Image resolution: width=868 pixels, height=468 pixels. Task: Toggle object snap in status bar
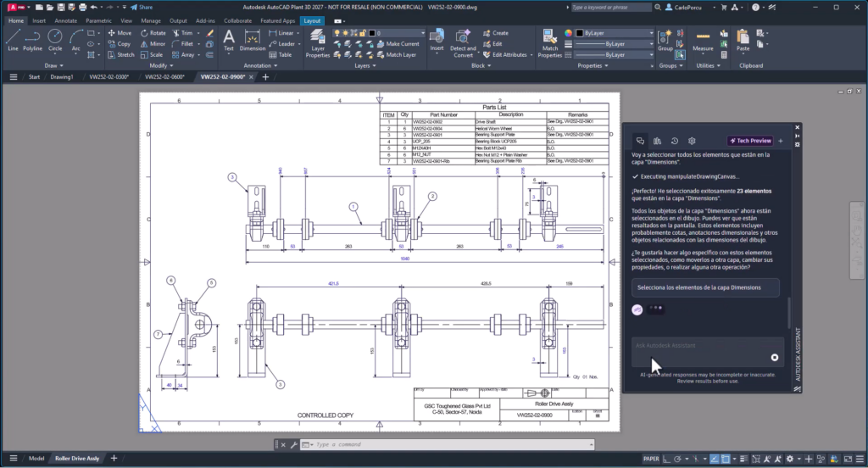point(726,459)
